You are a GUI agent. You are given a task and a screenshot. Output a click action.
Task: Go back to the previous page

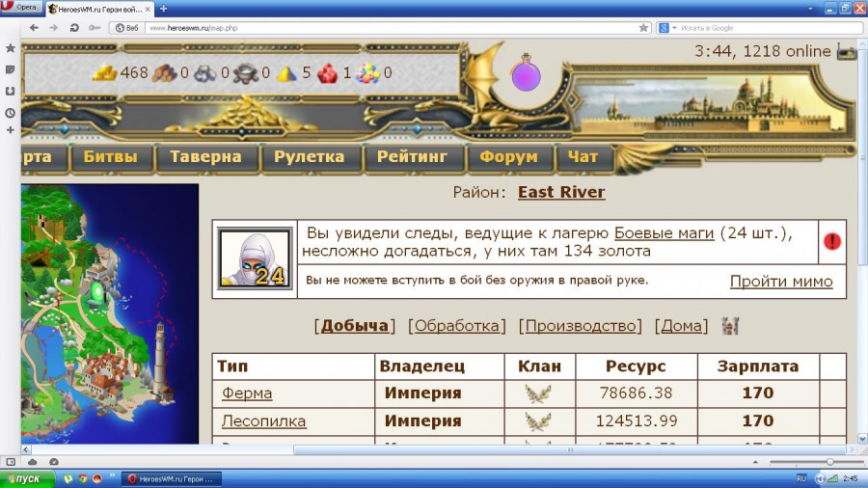[35, 28]
